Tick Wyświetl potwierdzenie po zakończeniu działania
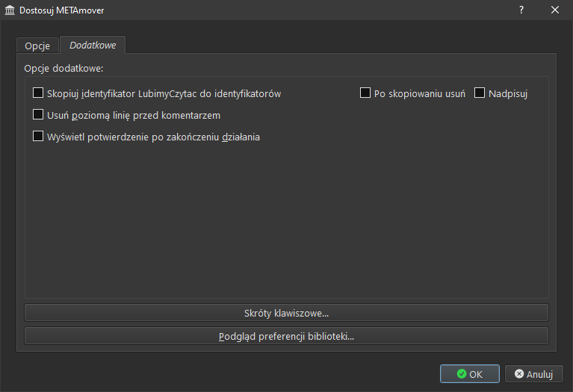 coord(38,137)
